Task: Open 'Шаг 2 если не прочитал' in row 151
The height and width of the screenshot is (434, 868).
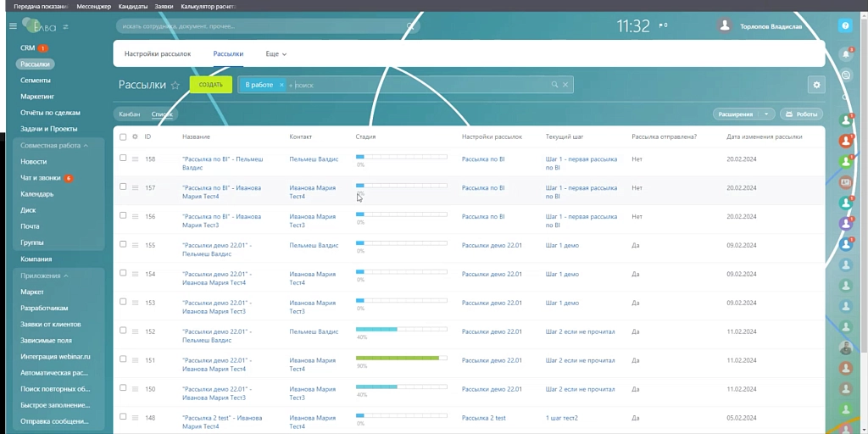Action: [x=580, y=360]
